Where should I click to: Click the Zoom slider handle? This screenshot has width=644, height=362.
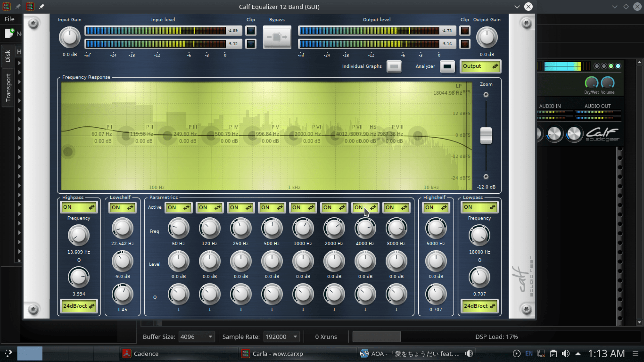[x=486, y=136]
